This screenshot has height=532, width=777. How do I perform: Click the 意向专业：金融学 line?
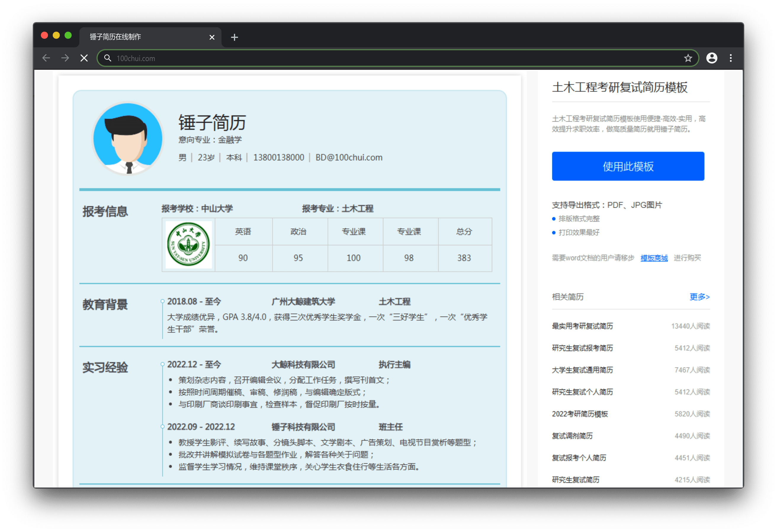(x=210, y=140)
